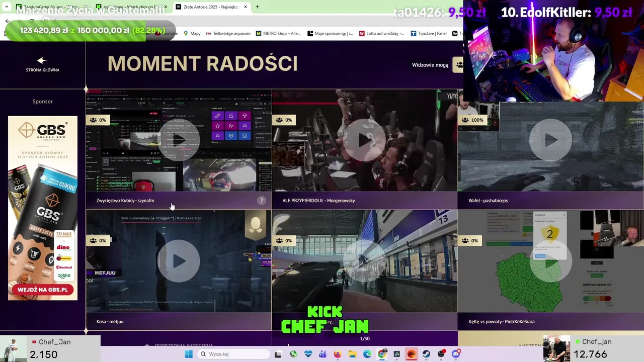Open the Lotto auf win2day bookmark
The image size is (644, 362).
coord(381,34)
